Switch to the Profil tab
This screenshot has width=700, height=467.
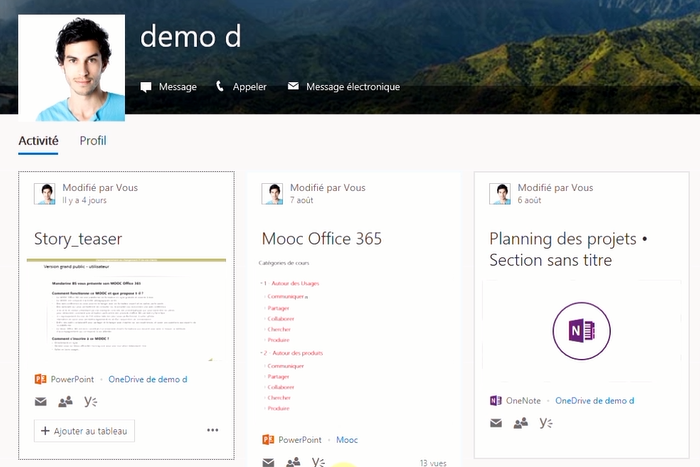pyautogui.click(x=93, y=141)
